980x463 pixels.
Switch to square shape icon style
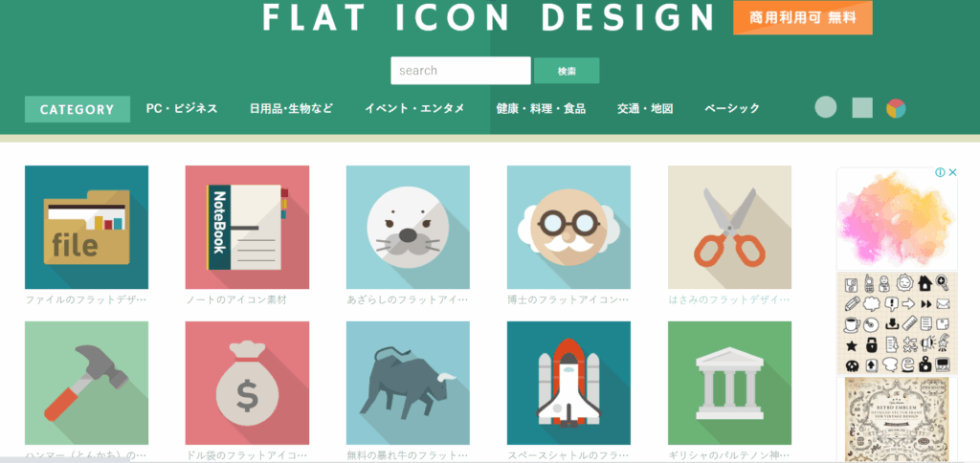(x=862, y=108)
